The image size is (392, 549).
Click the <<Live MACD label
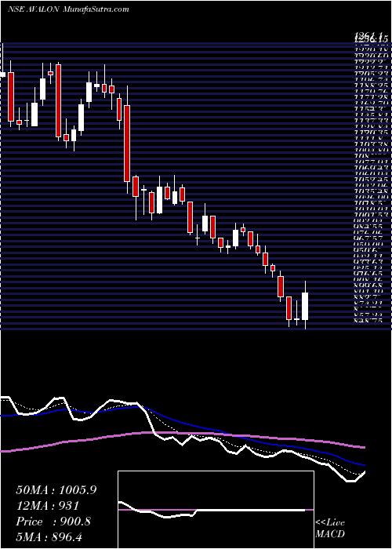click(330, 529)
